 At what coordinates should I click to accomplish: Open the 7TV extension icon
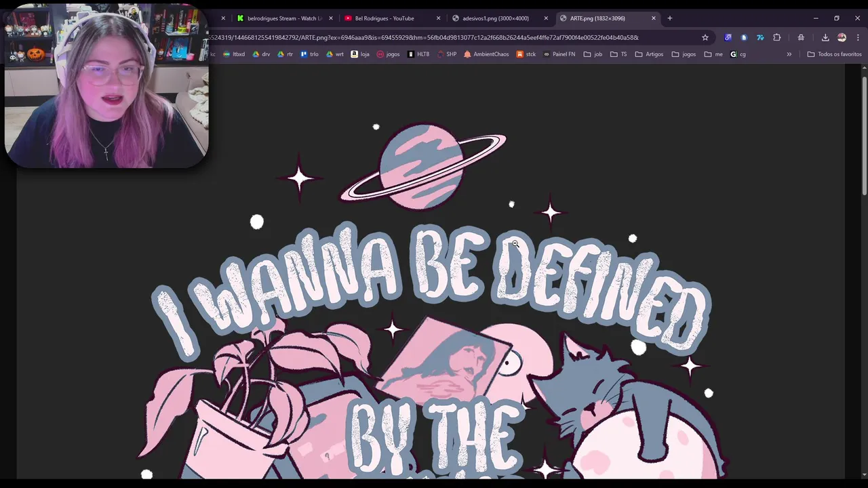(760, 37)
